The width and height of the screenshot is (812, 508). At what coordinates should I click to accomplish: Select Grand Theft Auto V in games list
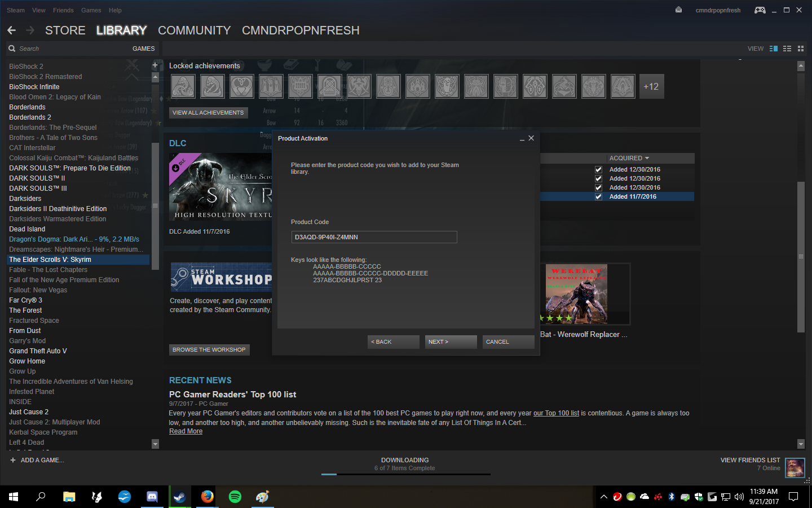pyautogui.click(x=38, y=351)
